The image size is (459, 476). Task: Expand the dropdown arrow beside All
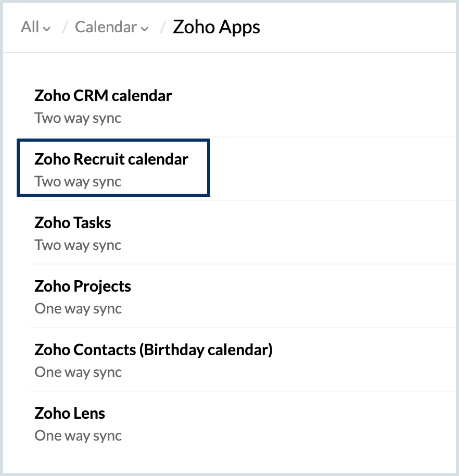47,29
